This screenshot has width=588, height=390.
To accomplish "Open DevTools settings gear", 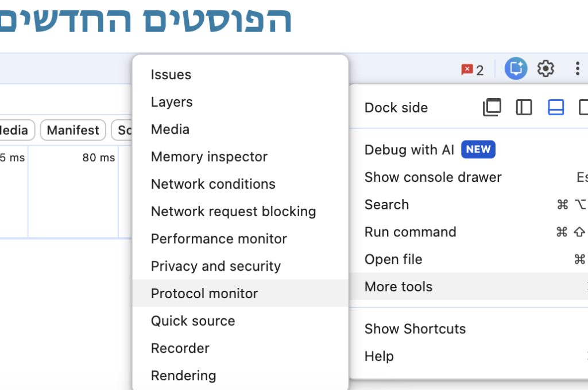I will pyautogui.click(x=546, y=69).
